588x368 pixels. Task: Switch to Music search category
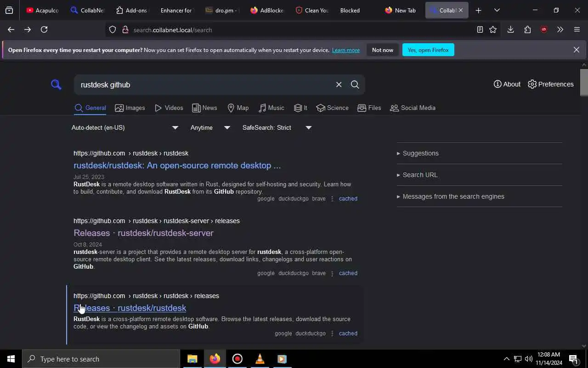click(271, 108)
